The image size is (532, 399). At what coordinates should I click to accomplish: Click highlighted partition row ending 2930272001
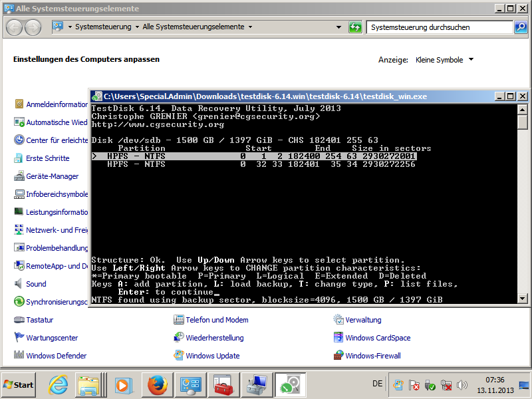(x=254, y=156)
